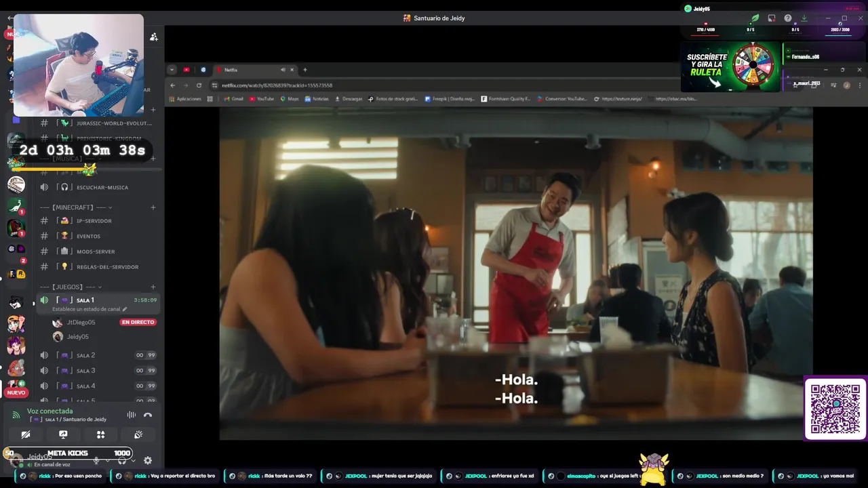Open the Maps bookmark
Viewport: 868px width, 488px height.
tap(290, 99)
